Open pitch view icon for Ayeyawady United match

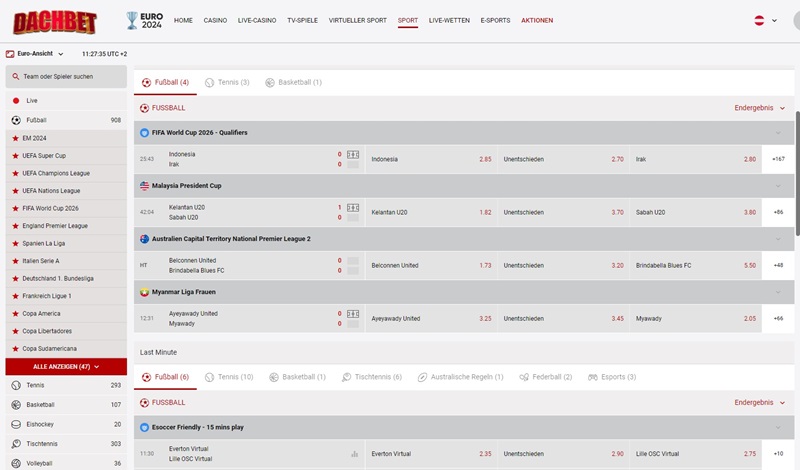(353, 314)
